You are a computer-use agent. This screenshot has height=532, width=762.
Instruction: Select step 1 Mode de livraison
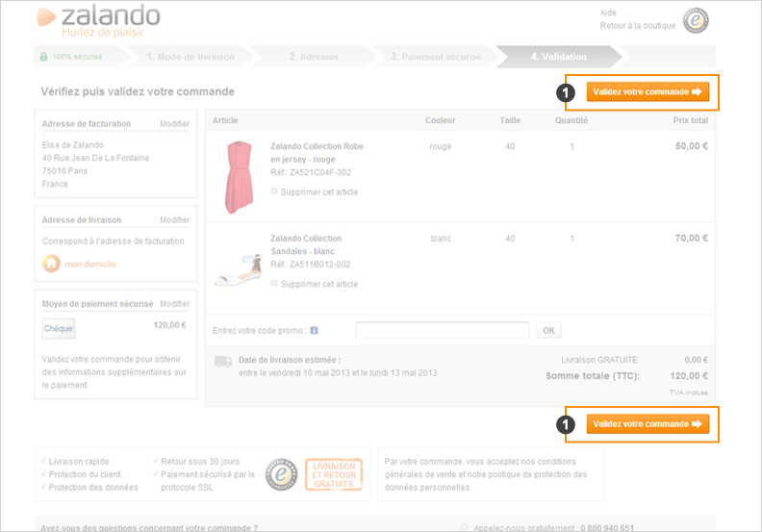point(190,57)
